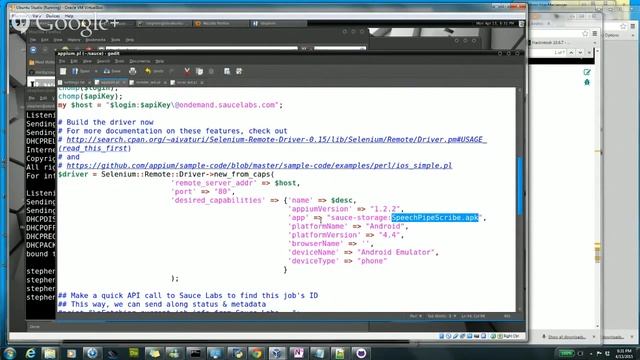The height and width of the screenshot is (360, 640).
Task: Open the Tools menu in gedit
Action: pyautogui.click(x=119, y=61)
